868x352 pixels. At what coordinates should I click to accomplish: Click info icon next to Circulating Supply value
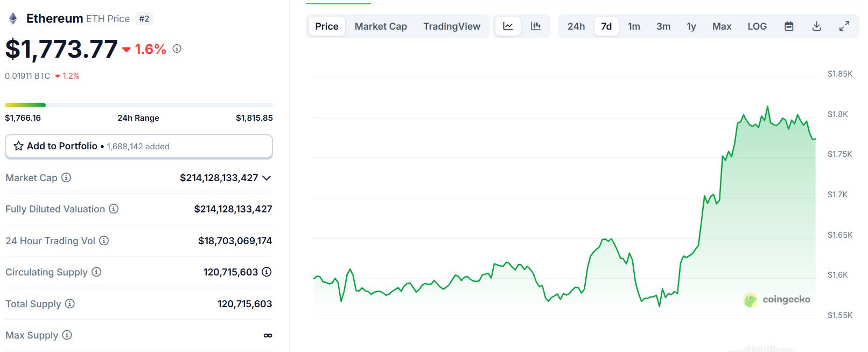click(x=267, y=272)
